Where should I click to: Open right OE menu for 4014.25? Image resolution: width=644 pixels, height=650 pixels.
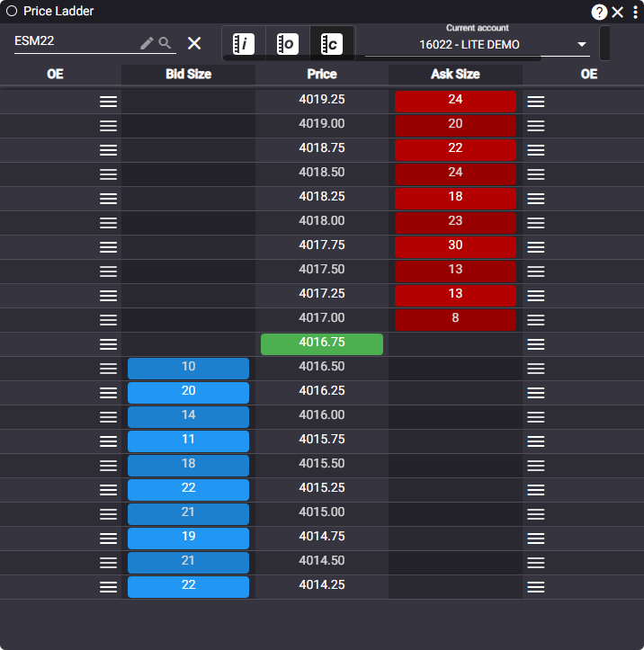[x=536, y=587]
